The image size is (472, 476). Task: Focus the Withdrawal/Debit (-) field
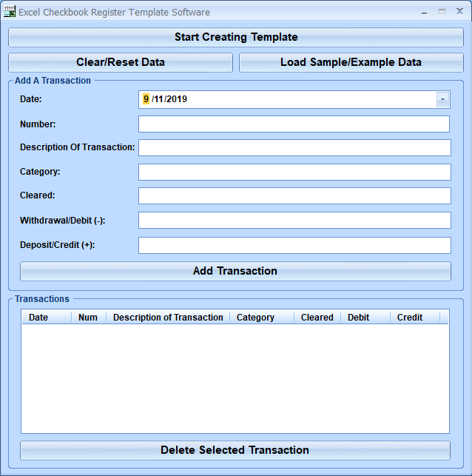tap(294, 221)
